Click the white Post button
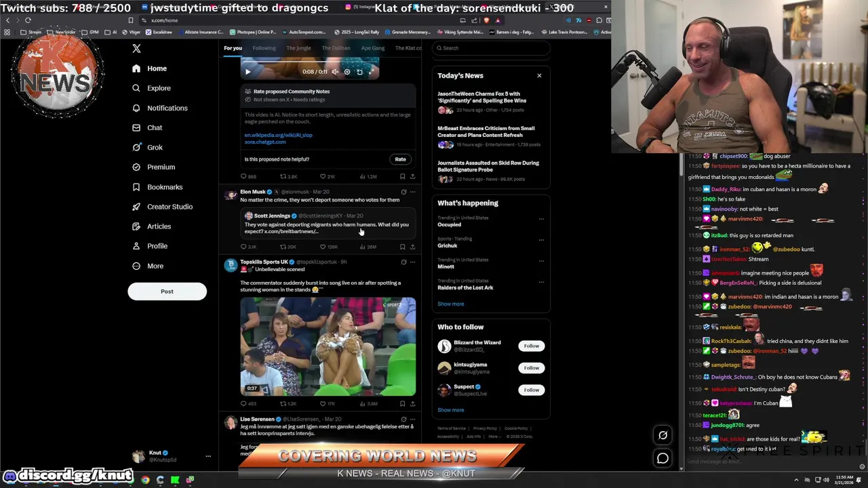The width and height of the screenshot is (868, 488). click(x=167, y=291)
